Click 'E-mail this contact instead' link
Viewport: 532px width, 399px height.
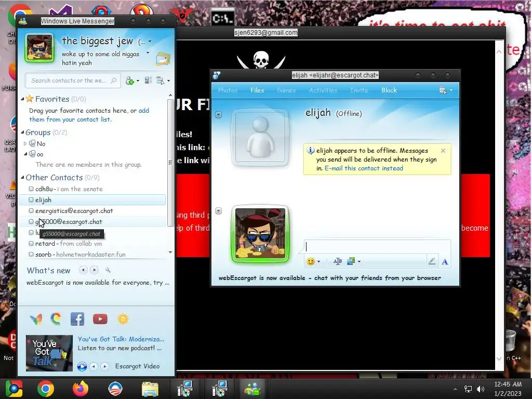coord(364,168)
